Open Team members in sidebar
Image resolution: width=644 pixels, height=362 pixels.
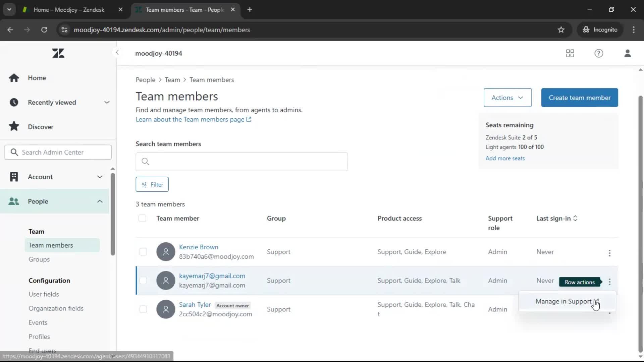(62, 245)
